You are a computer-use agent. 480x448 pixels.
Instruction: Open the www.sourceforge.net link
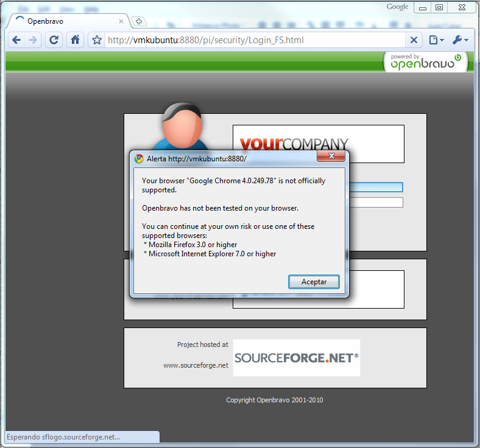point(196,365)
